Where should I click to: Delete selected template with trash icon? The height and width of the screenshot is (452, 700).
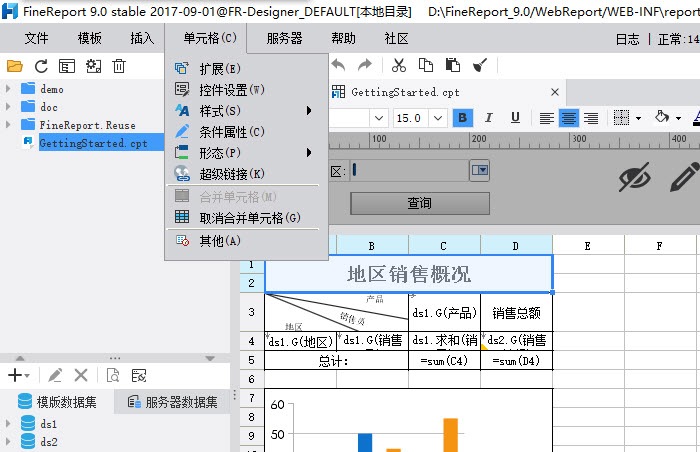coord(119,66)
